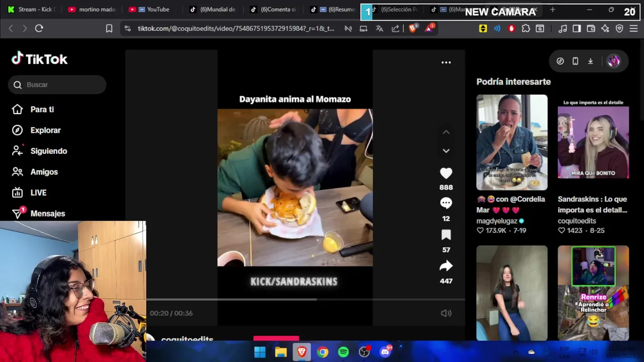
Task: Open the Renrize 'Aprendió a Relinchar' thumbnail
Action: 593,293
